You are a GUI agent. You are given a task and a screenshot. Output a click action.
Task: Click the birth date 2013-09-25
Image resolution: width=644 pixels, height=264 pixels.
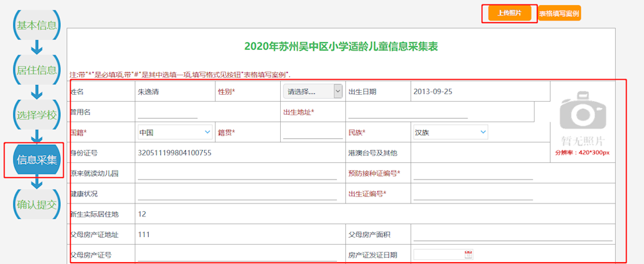pos(433,91)
